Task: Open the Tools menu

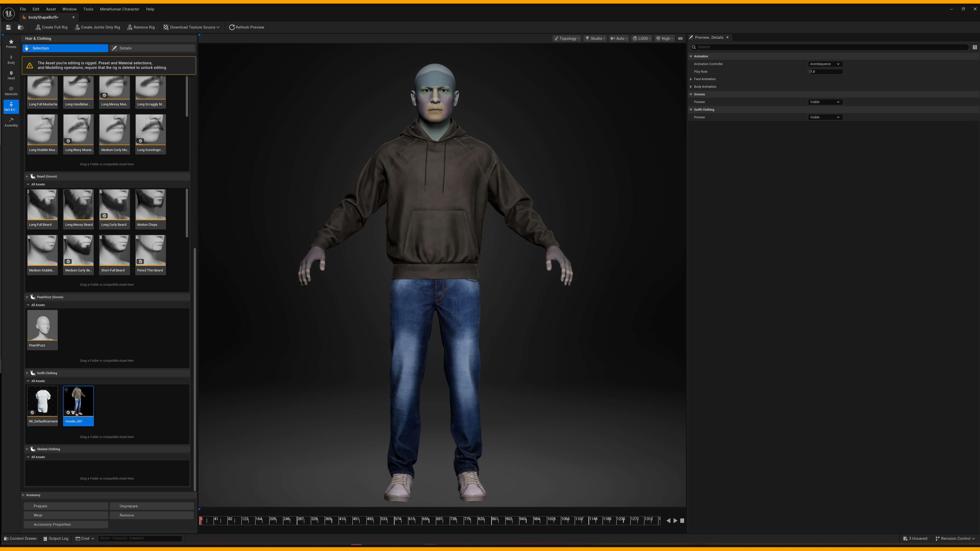Action: (88, 9)
